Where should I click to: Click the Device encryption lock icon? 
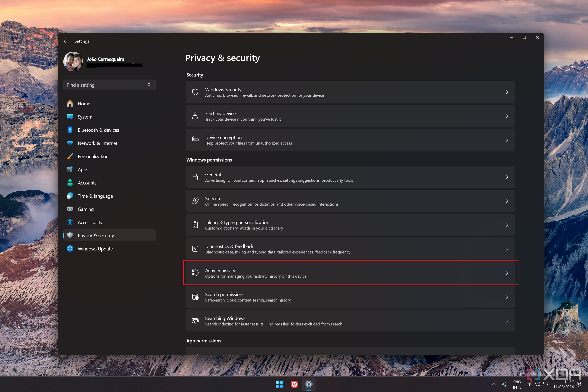point(195,139)
